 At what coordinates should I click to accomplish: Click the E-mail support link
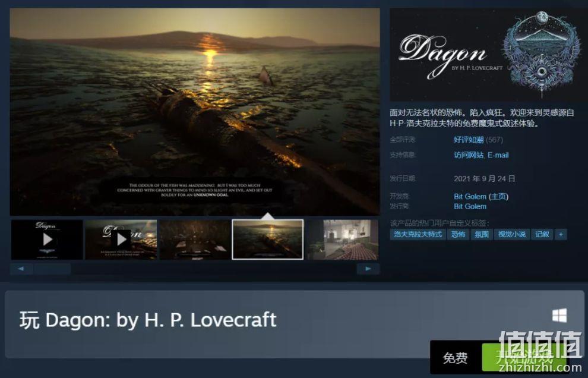tap(498, 155)
